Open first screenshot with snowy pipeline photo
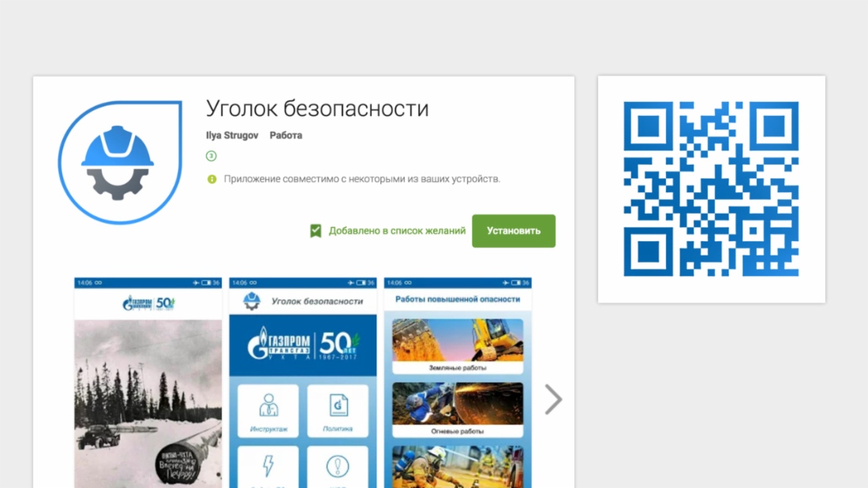868x488 pixels. [148, 383]
